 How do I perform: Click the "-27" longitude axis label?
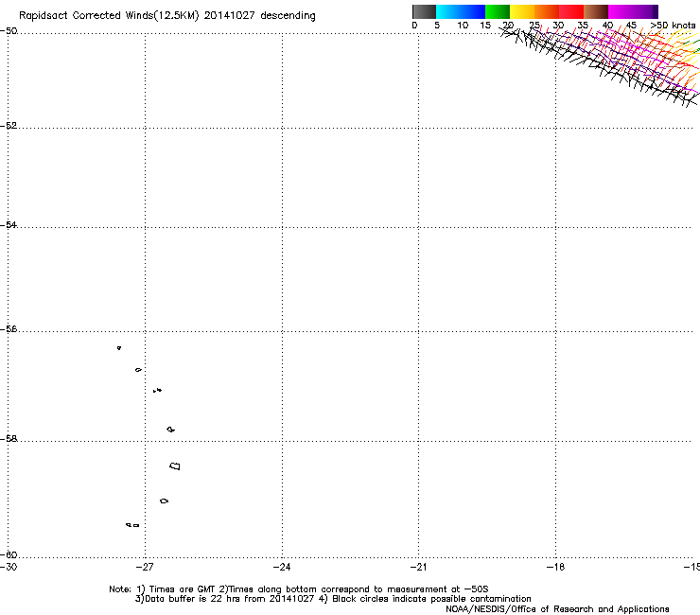click(145, 567)
